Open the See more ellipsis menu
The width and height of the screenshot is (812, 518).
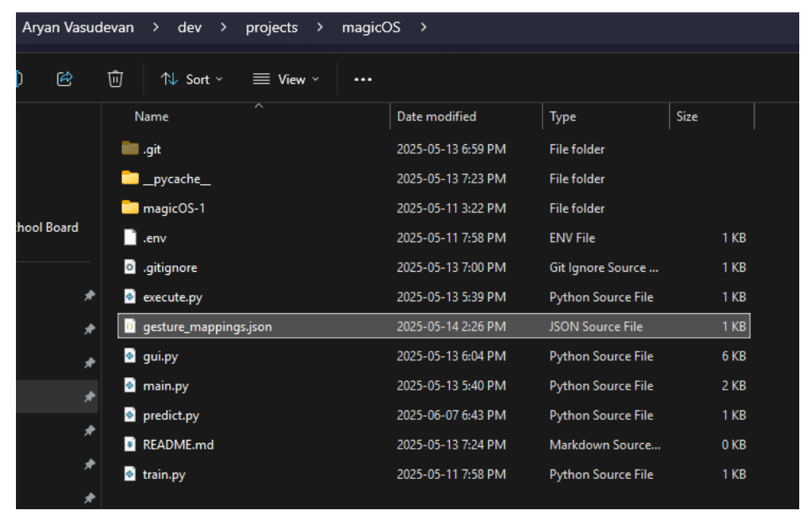(x=362, y=79)
